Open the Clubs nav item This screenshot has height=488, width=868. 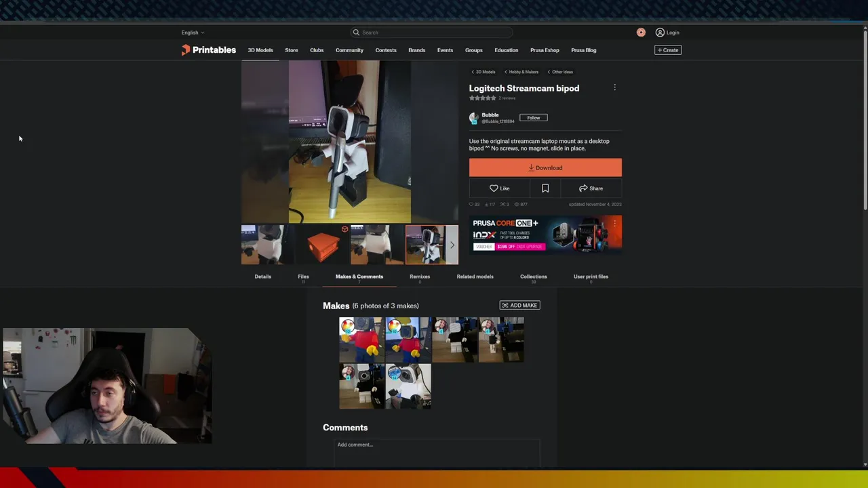[317, 50]
